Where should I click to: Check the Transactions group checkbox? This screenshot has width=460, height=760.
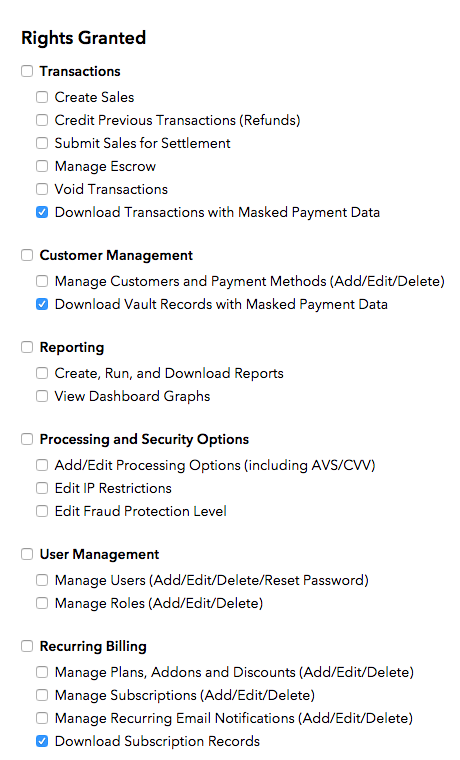(27, 71)
